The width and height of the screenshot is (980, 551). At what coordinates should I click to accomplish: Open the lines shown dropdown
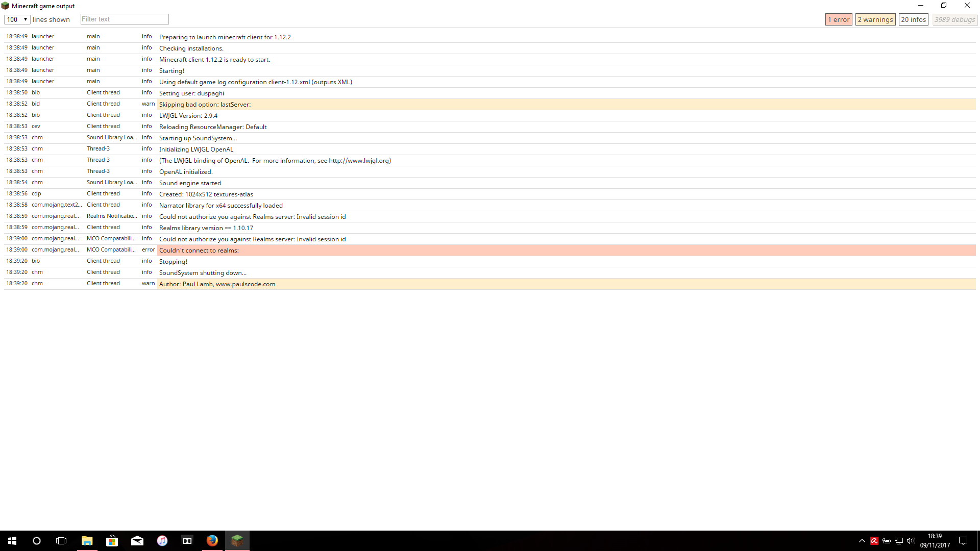[x=17, y=19]
